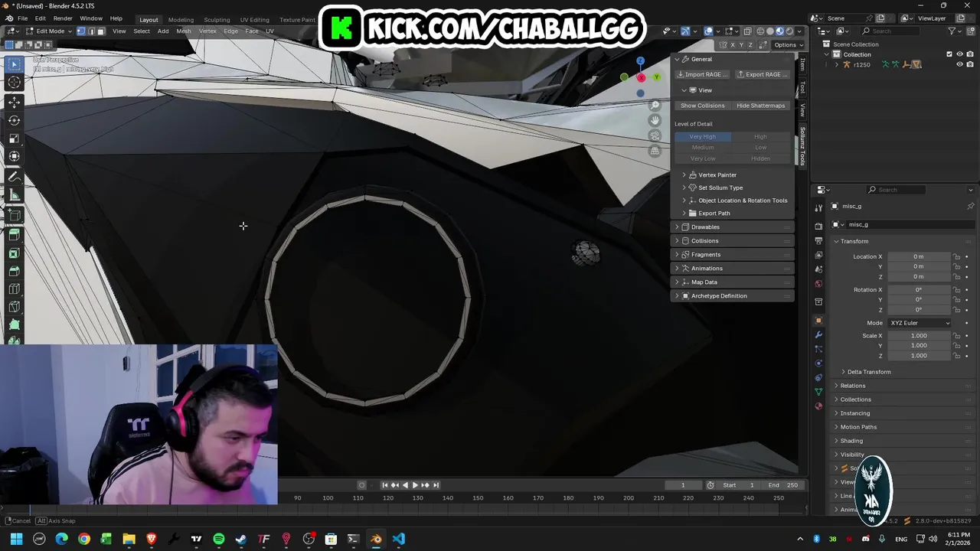Select the Add Cube tool
The width and height of the screenshot is (980, 551).
click(x=14, y=215)
